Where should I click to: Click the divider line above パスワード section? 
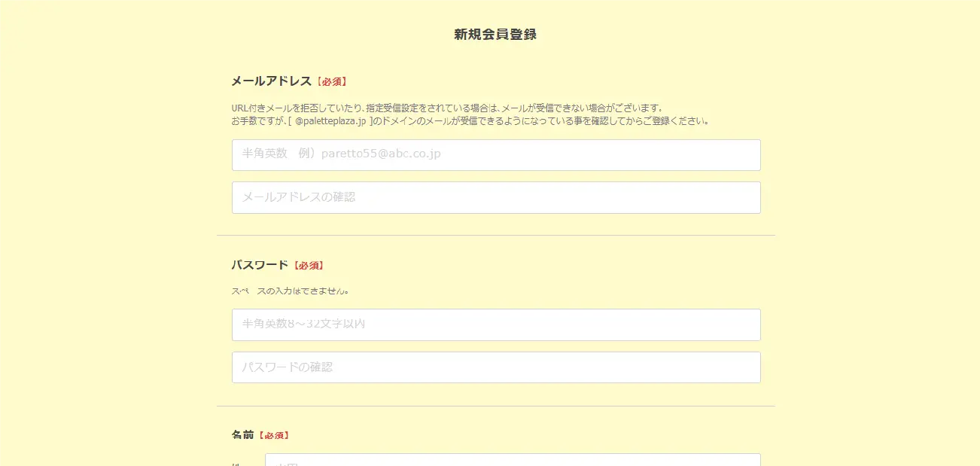pos(495,234)
